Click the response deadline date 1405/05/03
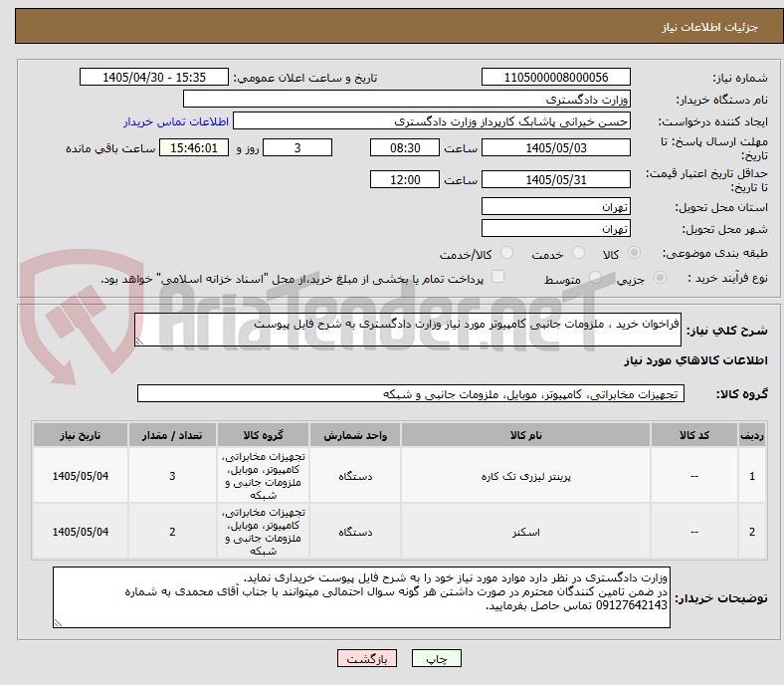This screenshot has height=685, width=784. pyautogui.click(x=556, y=147)
